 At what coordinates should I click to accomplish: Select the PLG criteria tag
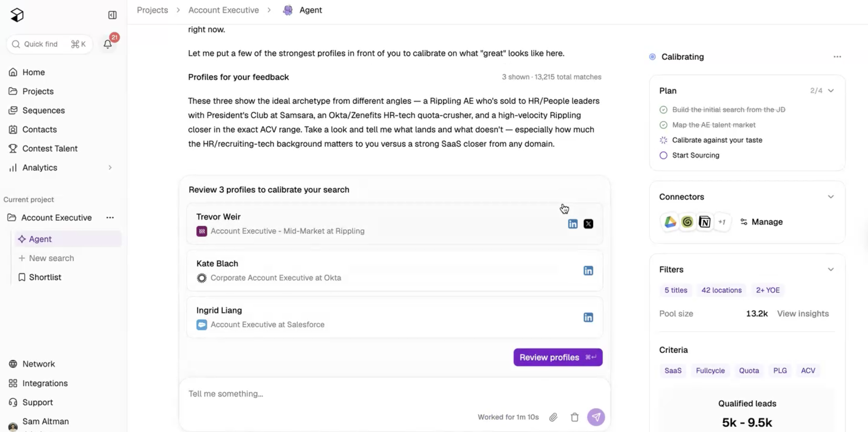pos(780,371)
